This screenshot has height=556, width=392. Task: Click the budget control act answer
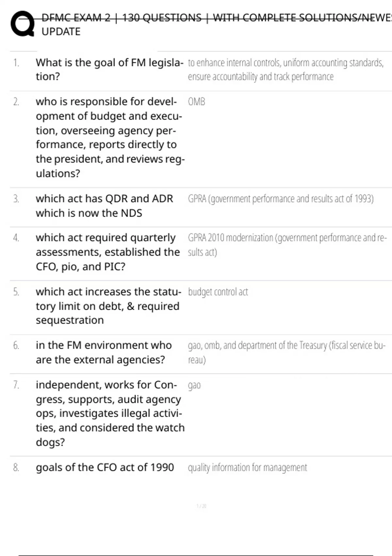218,292
